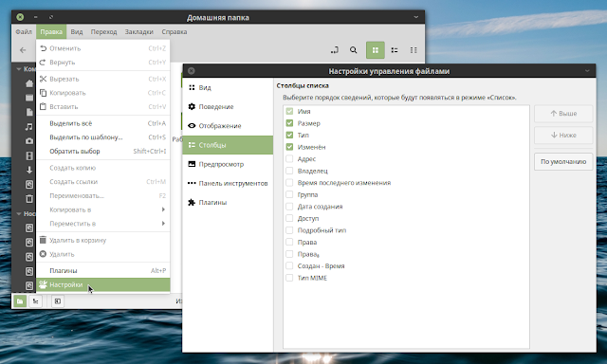
Task: Open the Настройки управления файлами title bar arrow
Action: tap(587, 71)
